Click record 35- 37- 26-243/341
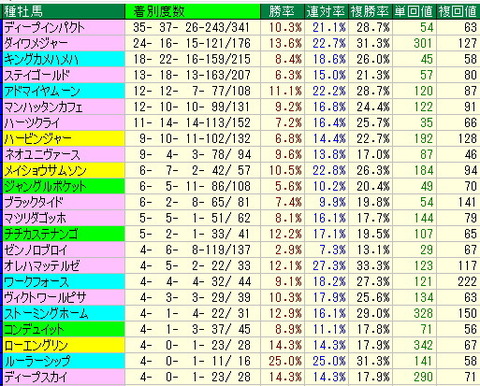 coord(192,27)
